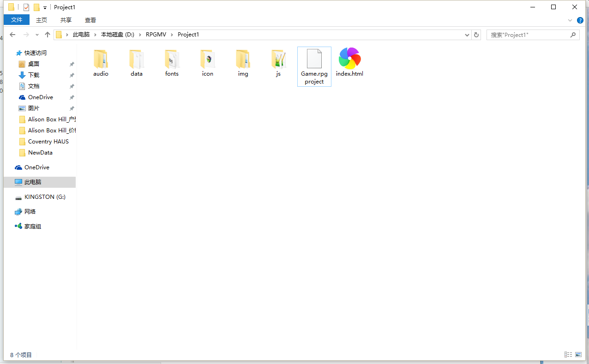
Task: Click the Help question mark icon
Action: 580,20
